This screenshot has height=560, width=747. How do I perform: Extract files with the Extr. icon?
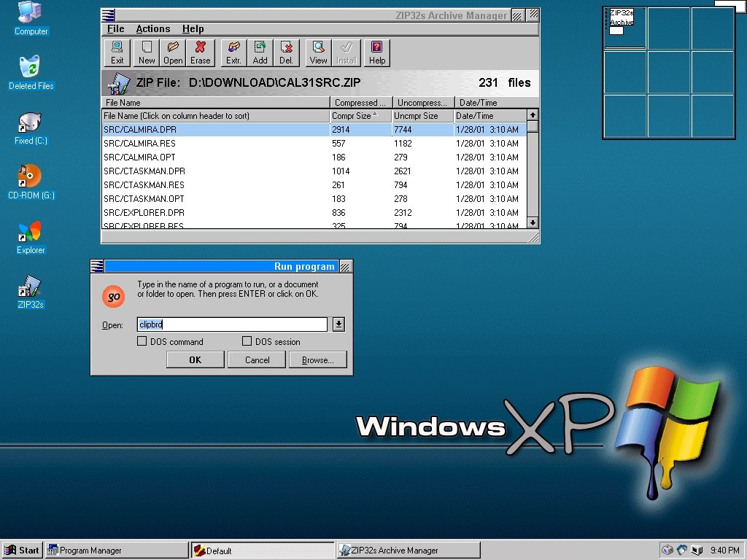233,52
